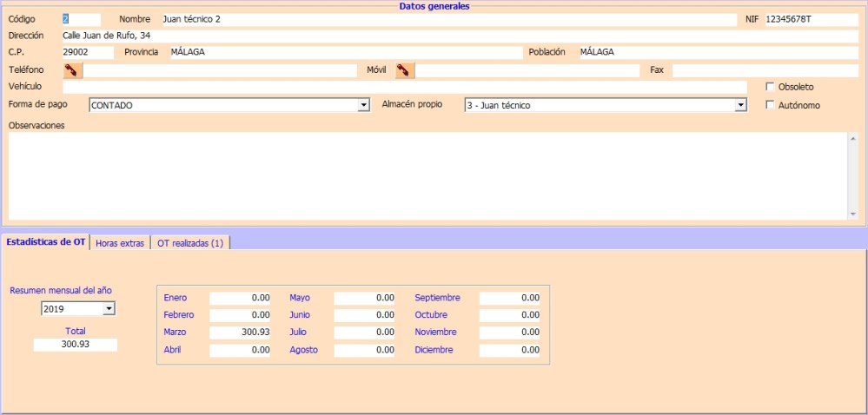Viewport: 868px width, 415px height.
Task: Click the phone dial icon beside Teléfono
Action: (73, 70)
